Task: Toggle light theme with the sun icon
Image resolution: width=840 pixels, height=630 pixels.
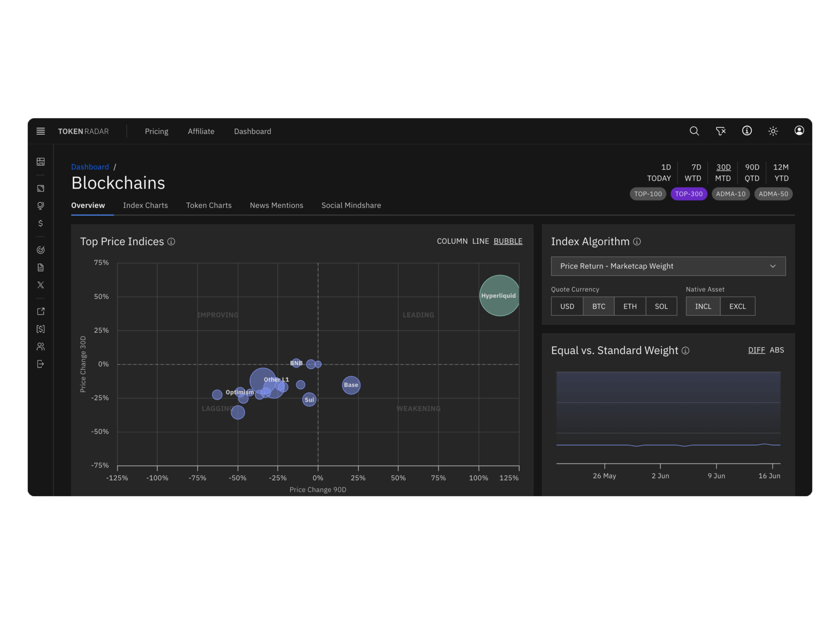Action: [x=773, y=131]
